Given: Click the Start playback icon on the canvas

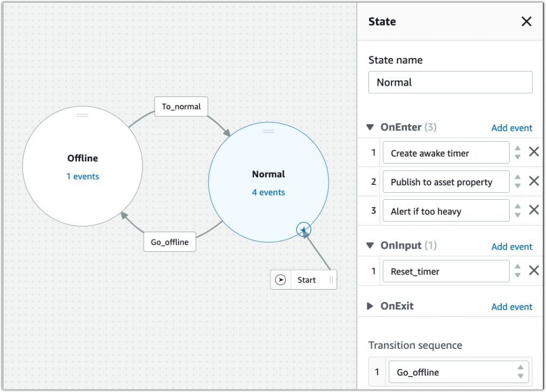Looking at the screenshot, I should coord(280,279).
